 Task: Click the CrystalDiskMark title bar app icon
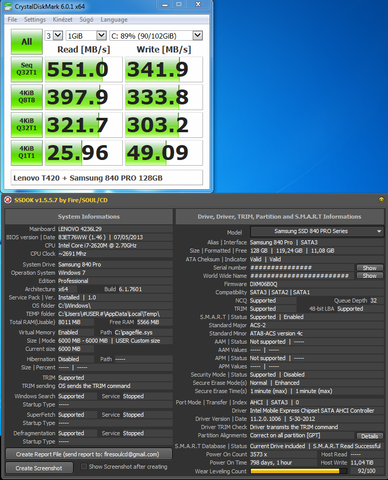click(x=8, y=6)
